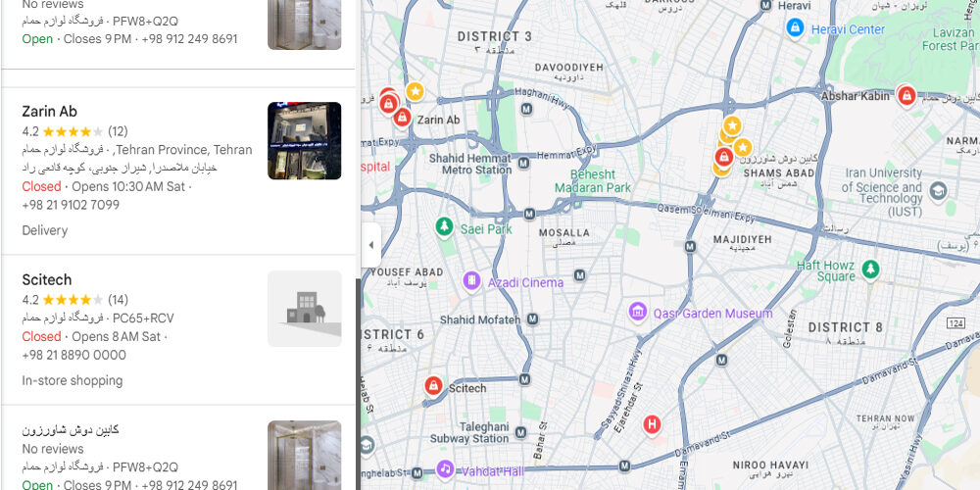The width and height of the screenshot is (980, 490).
Task: Select the metro icon right of Scitech label
Action: click(525, 379)
